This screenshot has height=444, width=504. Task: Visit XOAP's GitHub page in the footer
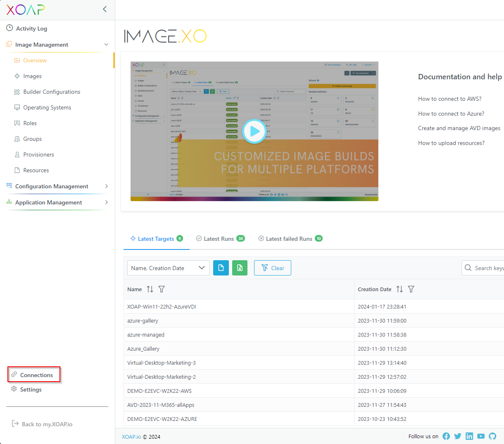point(492,436)
